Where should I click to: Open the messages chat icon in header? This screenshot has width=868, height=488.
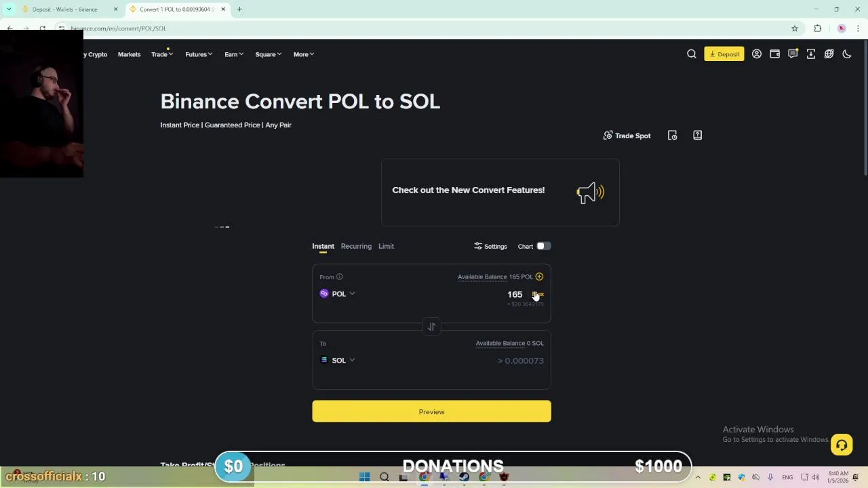pos(793,54)
